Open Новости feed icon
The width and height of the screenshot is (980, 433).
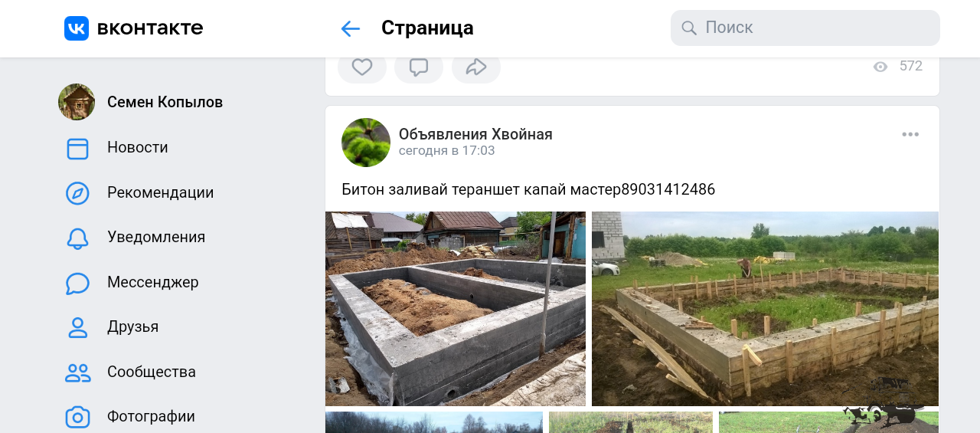click(77, 148)
